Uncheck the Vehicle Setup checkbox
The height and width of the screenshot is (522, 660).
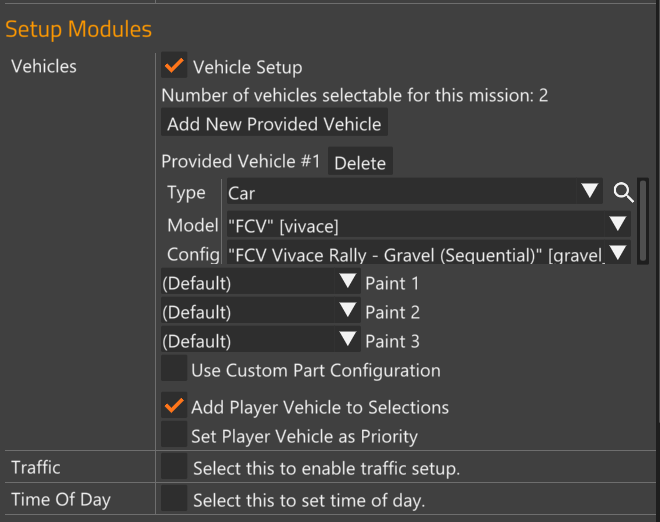coord(174,67)
